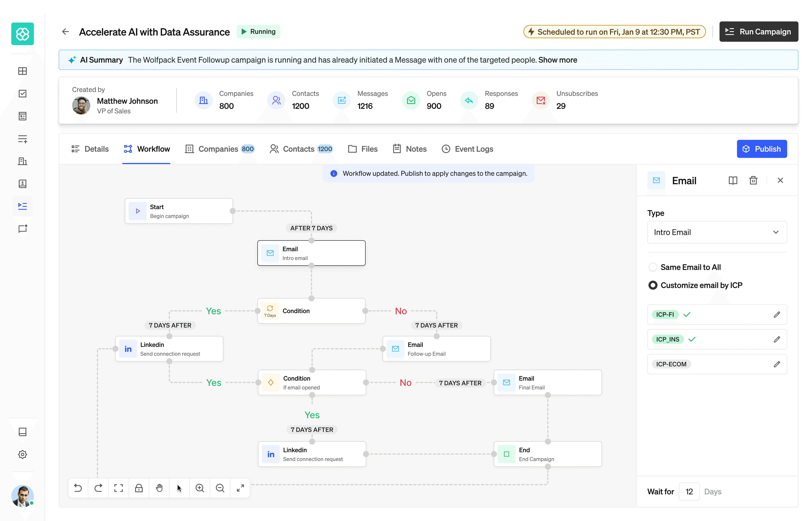Click the Running status badge

259,31
